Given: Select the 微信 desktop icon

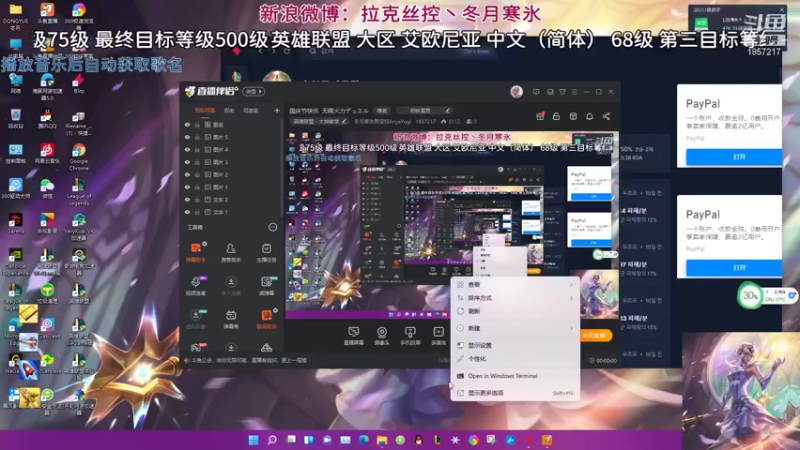Looking at the screenshot, I should 47,188.
